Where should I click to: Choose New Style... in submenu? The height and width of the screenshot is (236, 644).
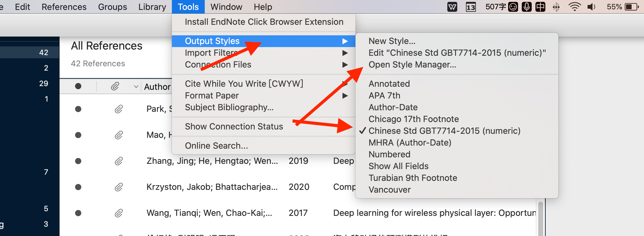pos(457,41)
